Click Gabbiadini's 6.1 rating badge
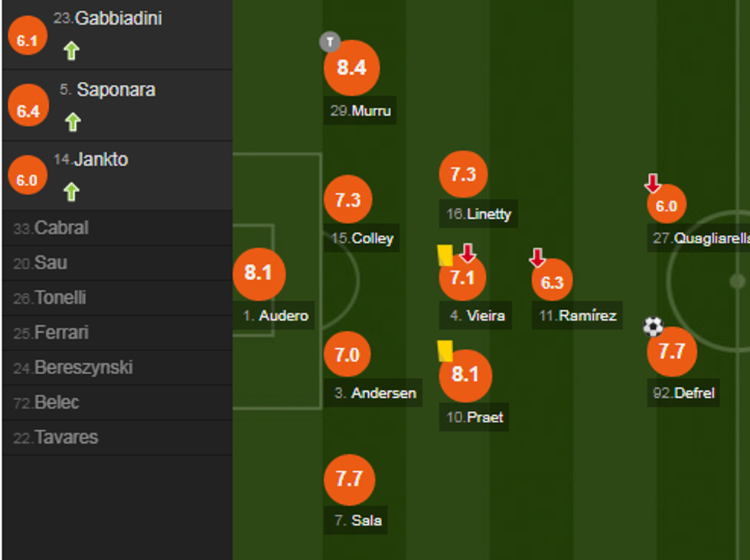Screen dimensions: 750x560 pyautogui.click(x=27, y=41)
